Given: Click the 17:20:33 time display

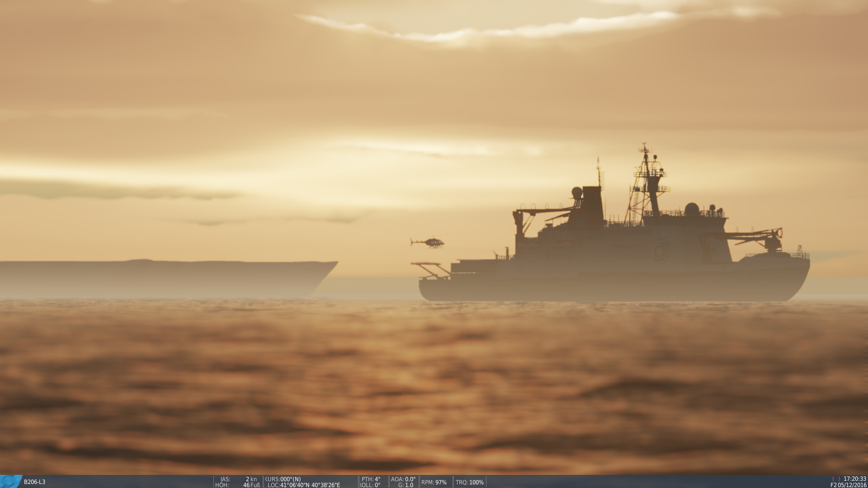Looking at the screenshot, I should [x=855, y=479].
